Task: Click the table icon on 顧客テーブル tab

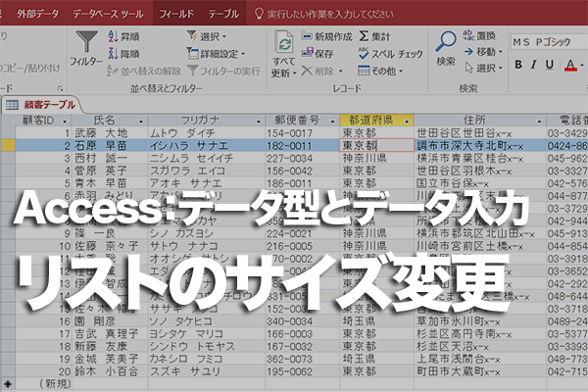Action: 12,105
